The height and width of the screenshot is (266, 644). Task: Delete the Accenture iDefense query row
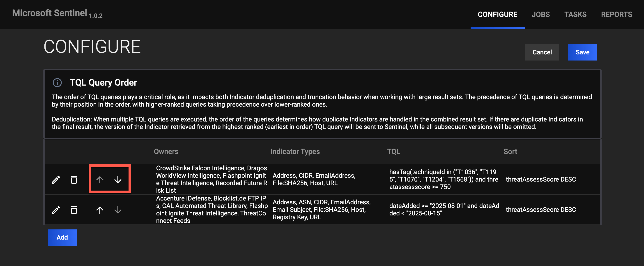click(x=74, y=210)
